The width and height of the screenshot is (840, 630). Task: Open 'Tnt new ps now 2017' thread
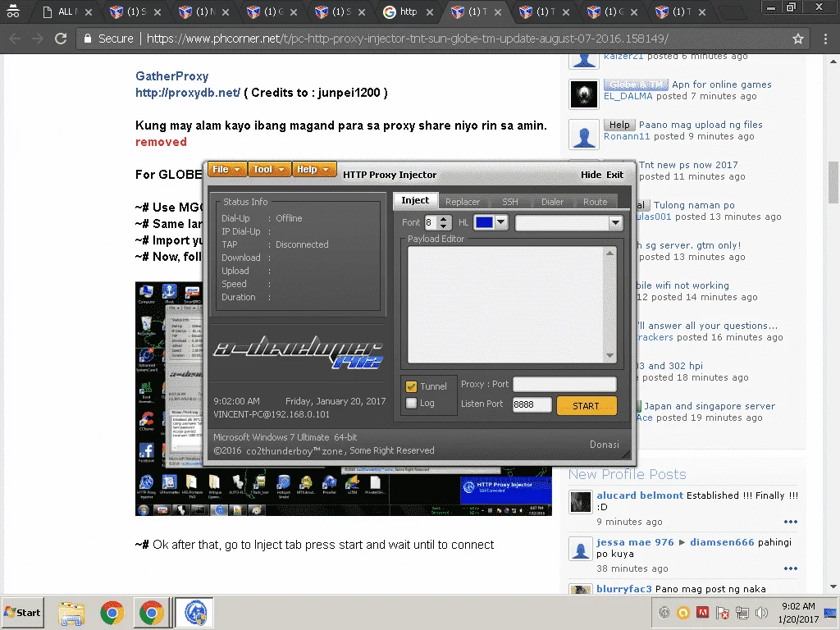click(688, 165)
